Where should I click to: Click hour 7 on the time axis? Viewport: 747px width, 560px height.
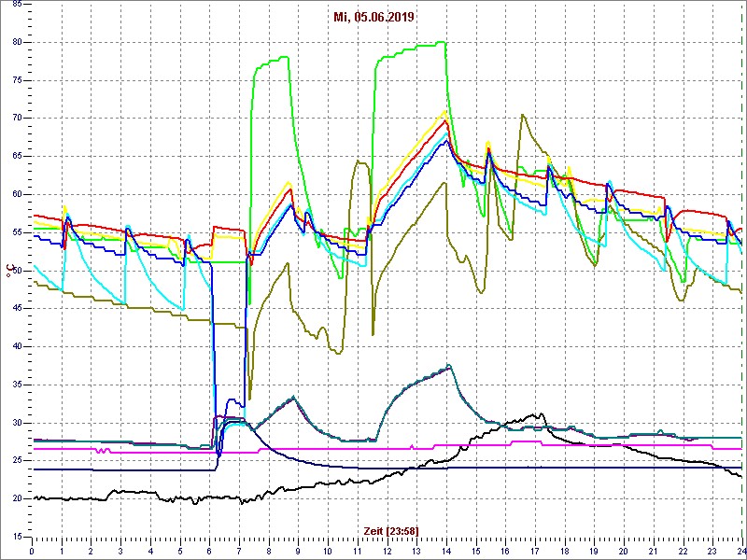[x=239, y=552]
